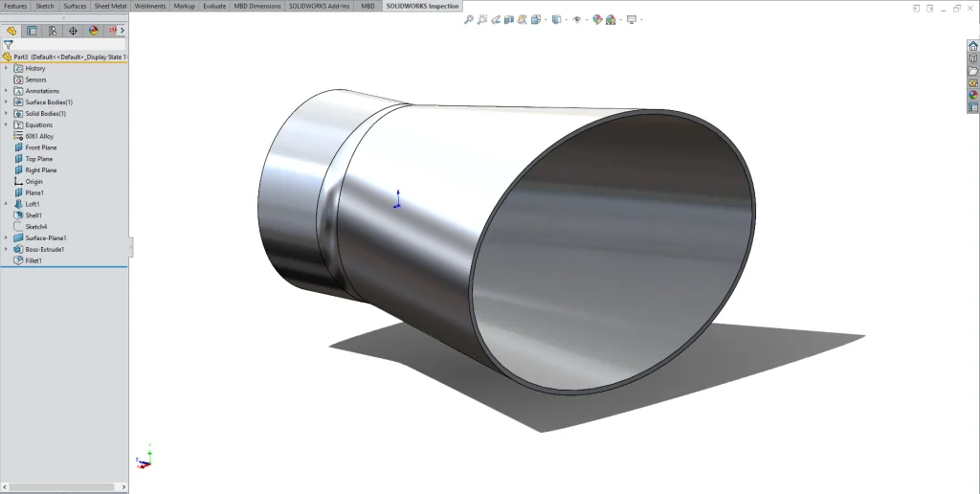Select Fillet1 in the feature tree
Screen dimensions: 980x494
tap(33, 260)
